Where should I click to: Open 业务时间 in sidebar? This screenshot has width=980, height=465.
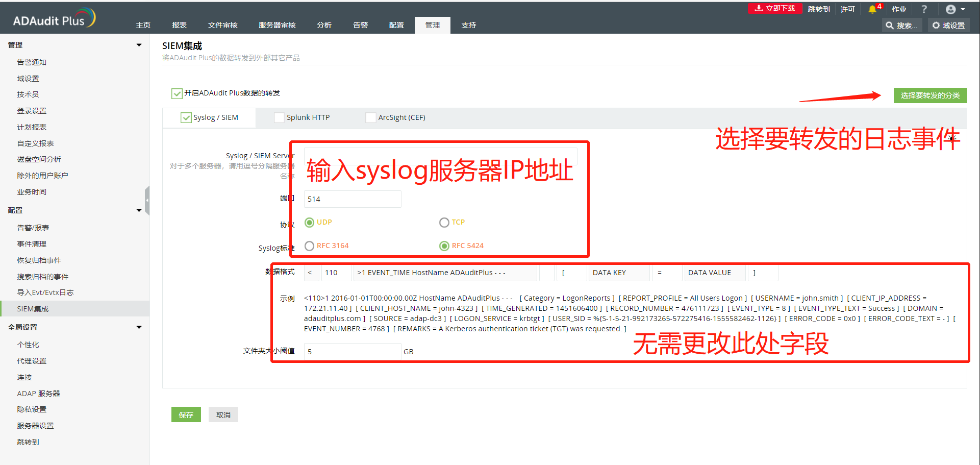click(x=32, y=192)
